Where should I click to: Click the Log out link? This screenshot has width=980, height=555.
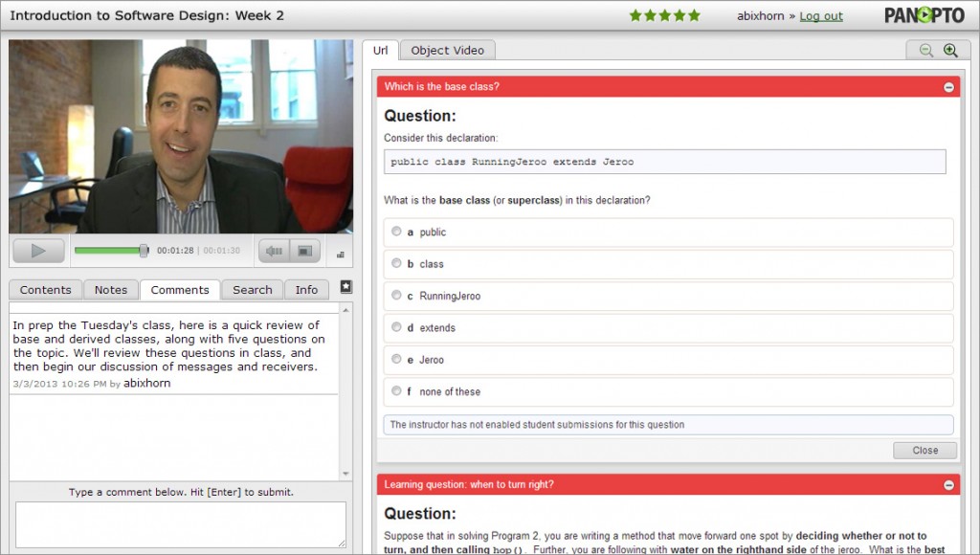tap(821, 16)
